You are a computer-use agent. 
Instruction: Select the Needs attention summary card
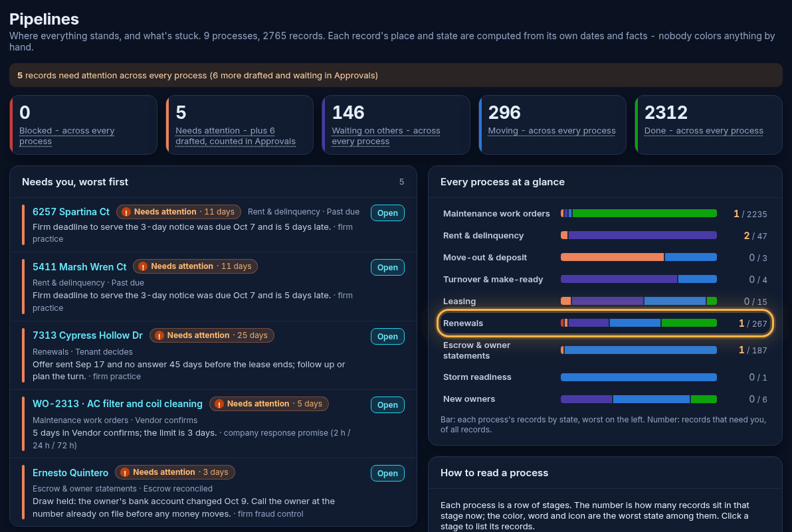click(x=239, y=125)
